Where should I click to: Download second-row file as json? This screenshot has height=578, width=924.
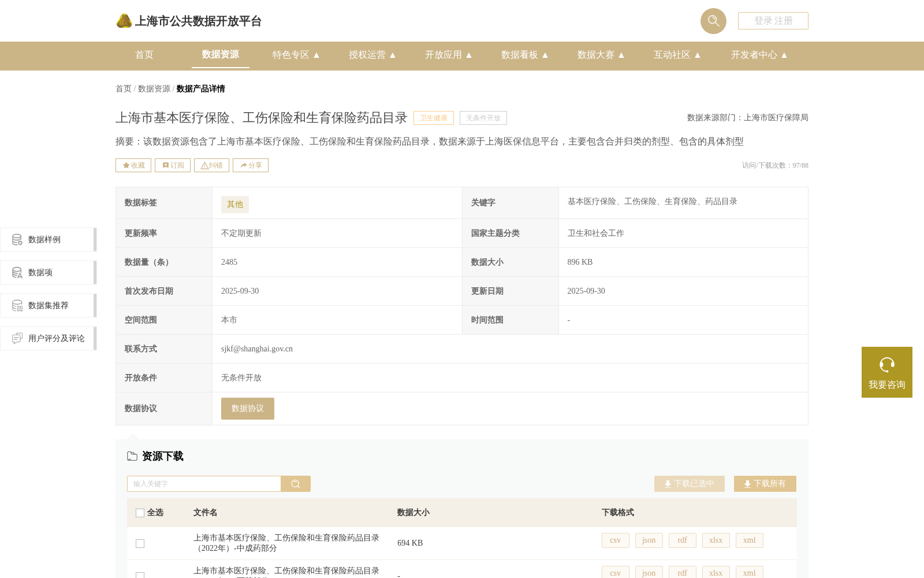649,572
